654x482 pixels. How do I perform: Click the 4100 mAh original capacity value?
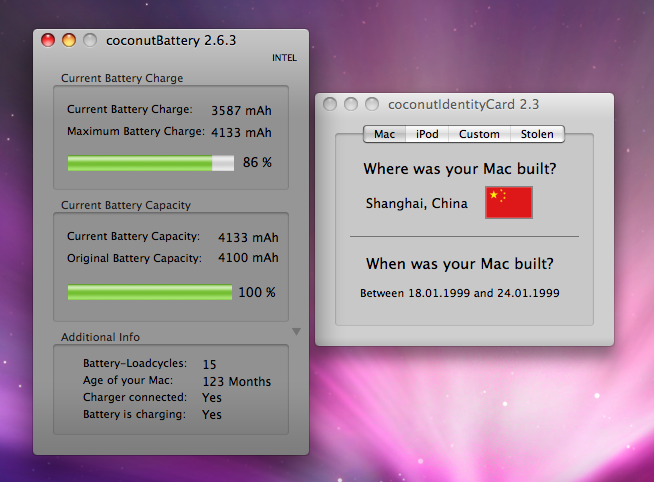[x=248, y=258]
